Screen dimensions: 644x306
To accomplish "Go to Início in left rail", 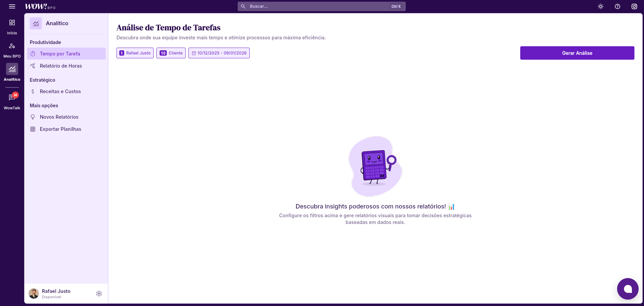I will [x=12, y=27].
